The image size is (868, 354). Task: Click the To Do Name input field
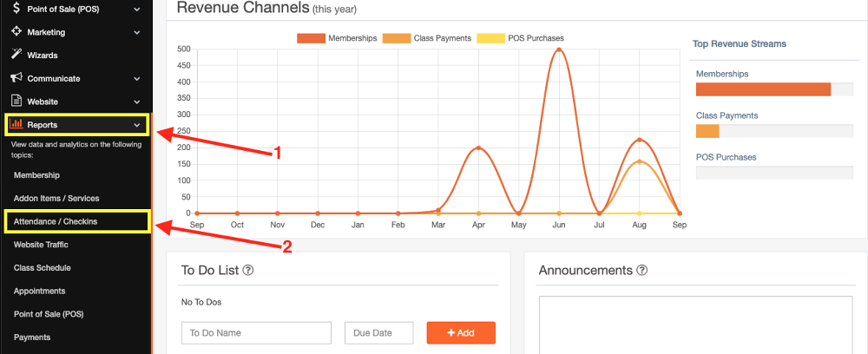(256, 332)
